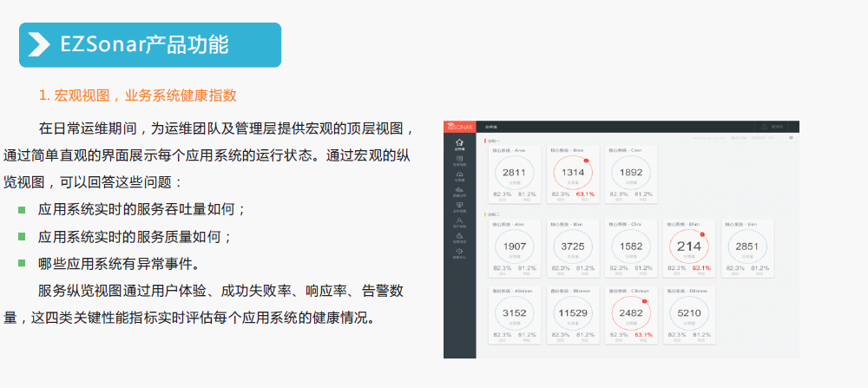
Task: Click the second group header with yellow marker
Action: [492, 214]
